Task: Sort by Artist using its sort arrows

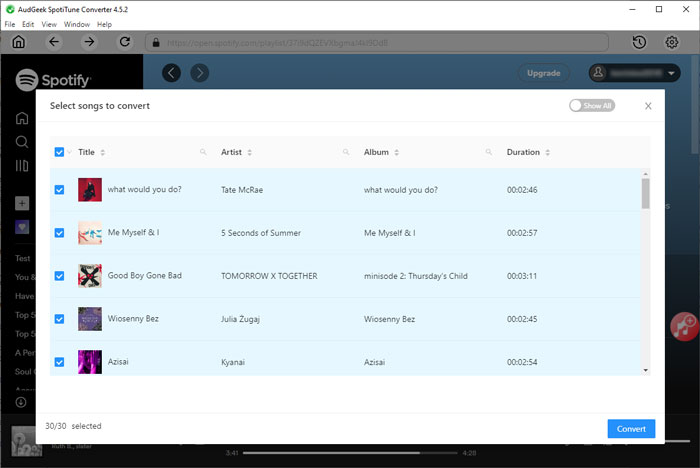Action: point(250,152)
